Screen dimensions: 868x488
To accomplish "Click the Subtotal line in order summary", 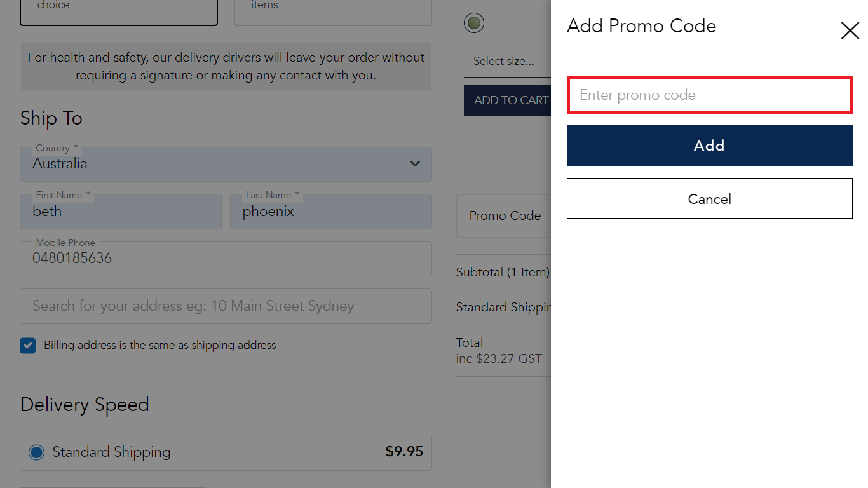I will click(503, 272).
